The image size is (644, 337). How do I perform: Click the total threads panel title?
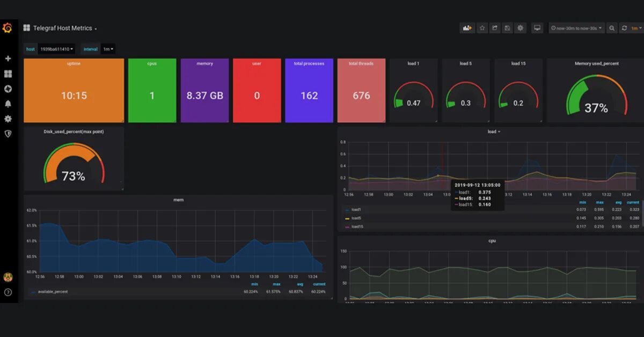[361, 63]
